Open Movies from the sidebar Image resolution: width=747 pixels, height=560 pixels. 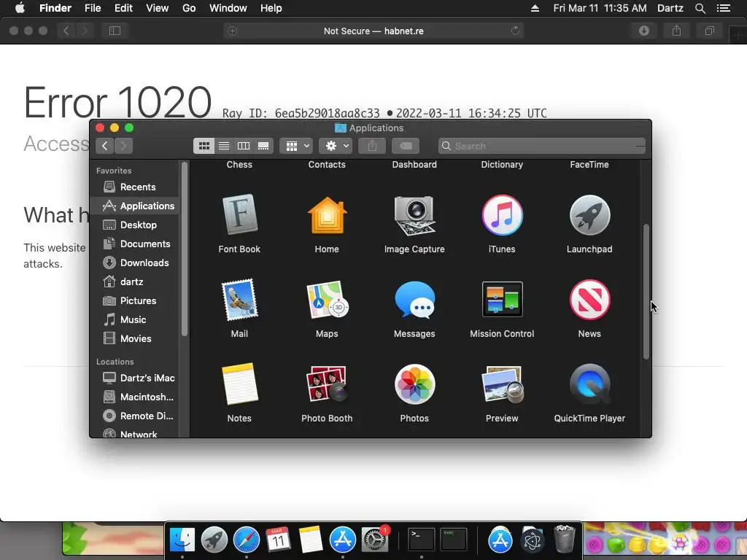click(134, 338)
